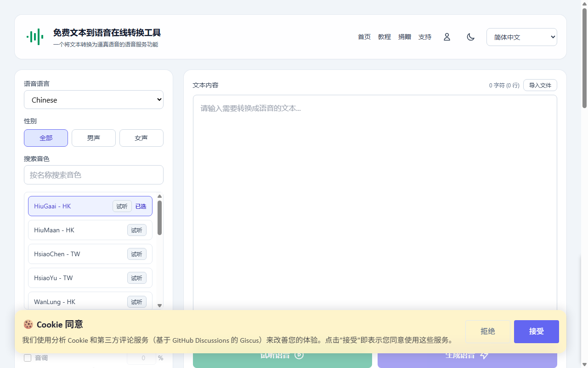Enable the 音调 checkbox
This screenshot has height=368, width=588.
click(28, 358)
